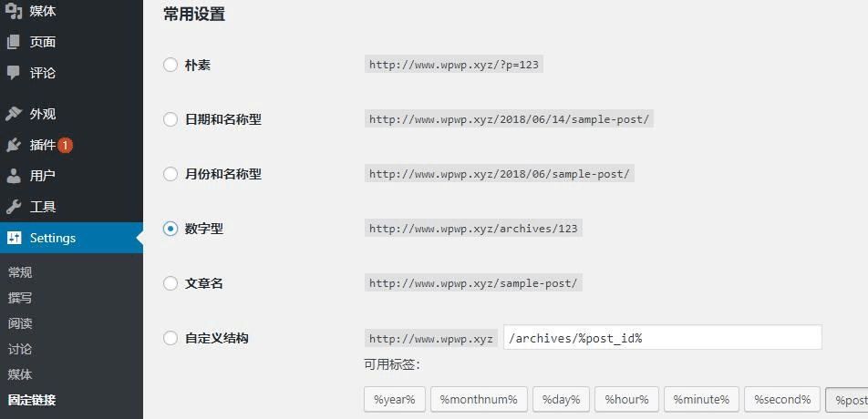Open Comments via the speech bubble icon
The width and height of the screenshot is (868, 419).
pos(14,73)
